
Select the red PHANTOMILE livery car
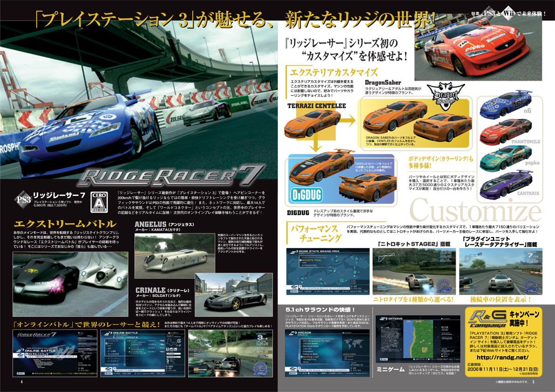click(x=506, y=131)
